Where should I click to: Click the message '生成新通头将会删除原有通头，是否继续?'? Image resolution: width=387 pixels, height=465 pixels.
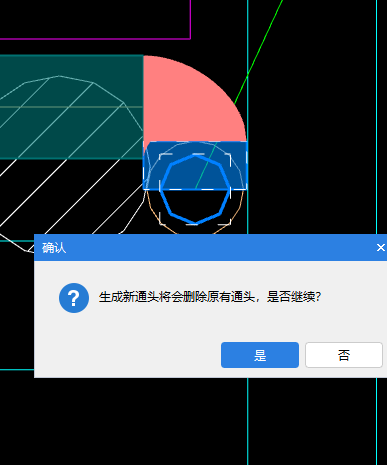(x=210, y=296)
